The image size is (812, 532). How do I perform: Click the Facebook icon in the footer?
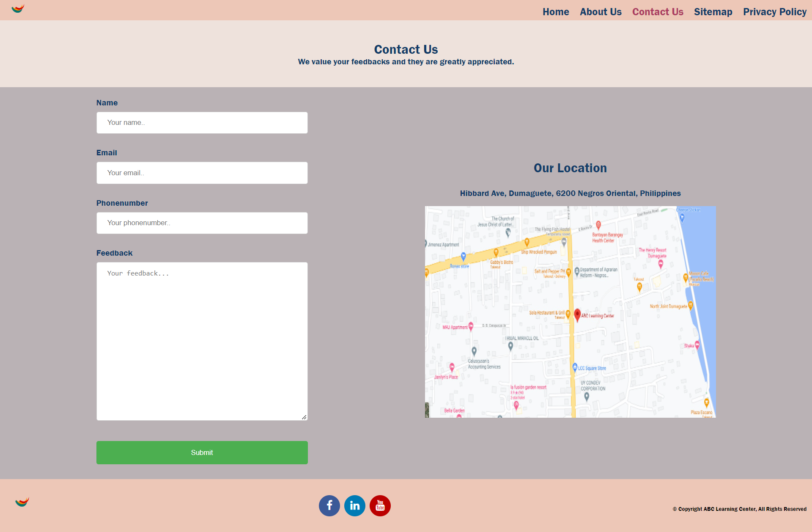pos(329,505)
